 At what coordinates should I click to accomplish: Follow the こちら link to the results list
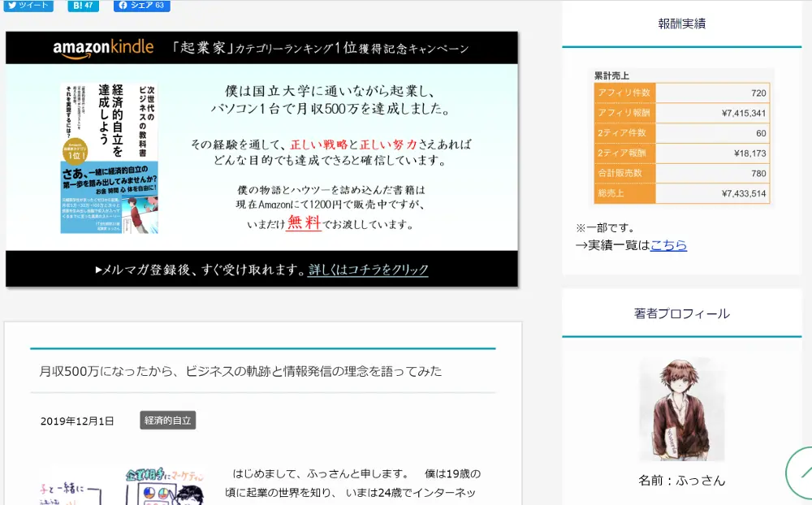[x=668, y=244]
